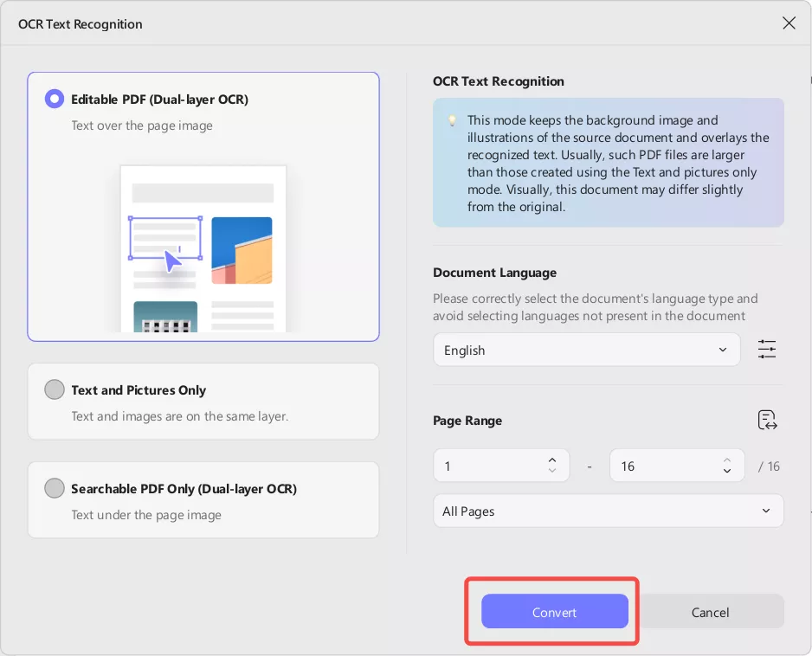This screenshot has height=656, width=812.
Task: Expand the All Pages dropdown
Action: coord(608,511)
